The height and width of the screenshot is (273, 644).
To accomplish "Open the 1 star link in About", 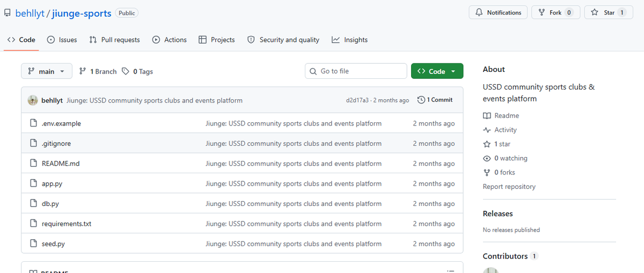I will tap(496, 144).
